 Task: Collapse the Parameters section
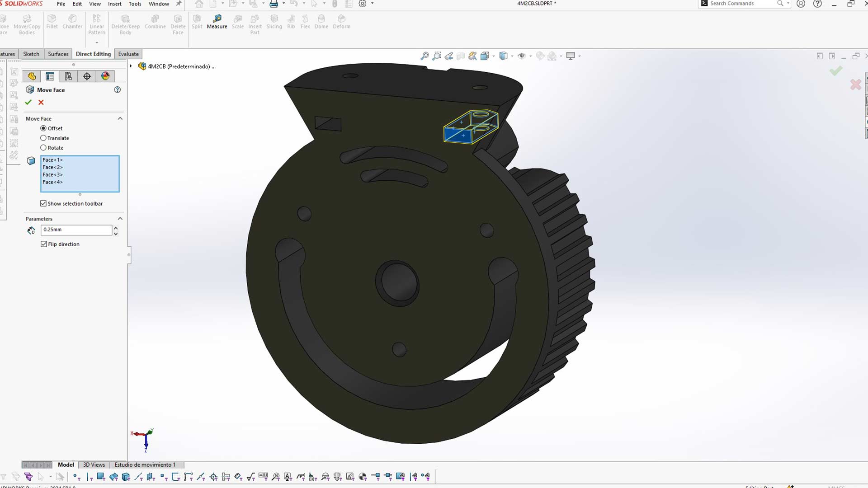(x=120, y=219)
